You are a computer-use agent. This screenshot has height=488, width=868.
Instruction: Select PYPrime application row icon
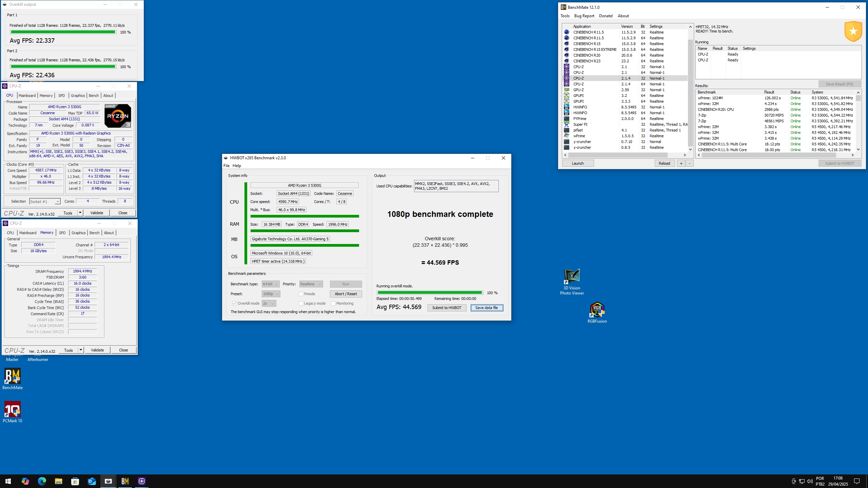pyautogui.click(x=567, y=119)
